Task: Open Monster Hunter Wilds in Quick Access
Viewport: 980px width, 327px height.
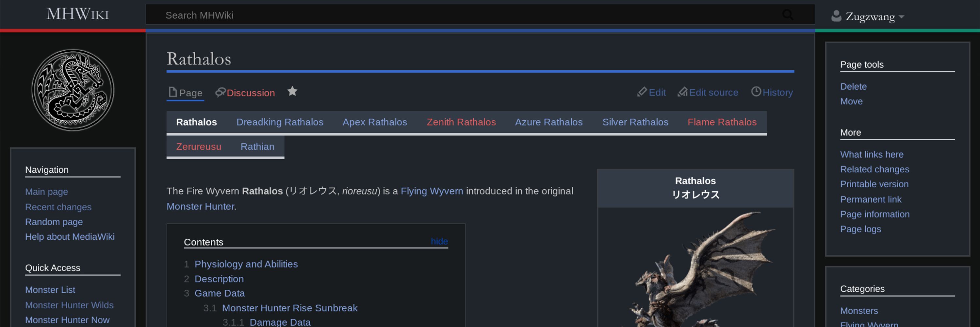Action: point(69,305)
